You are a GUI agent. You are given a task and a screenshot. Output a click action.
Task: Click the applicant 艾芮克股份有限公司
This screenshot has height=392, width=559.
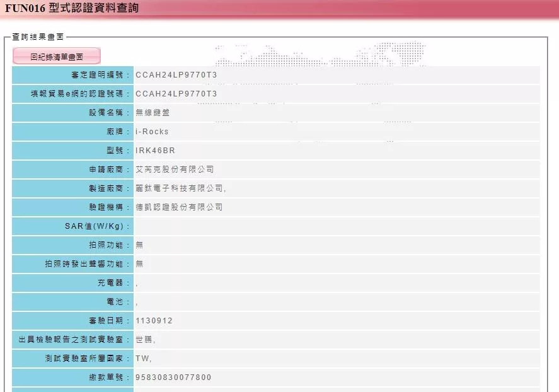pyautogui.click(x=175, y=170)
